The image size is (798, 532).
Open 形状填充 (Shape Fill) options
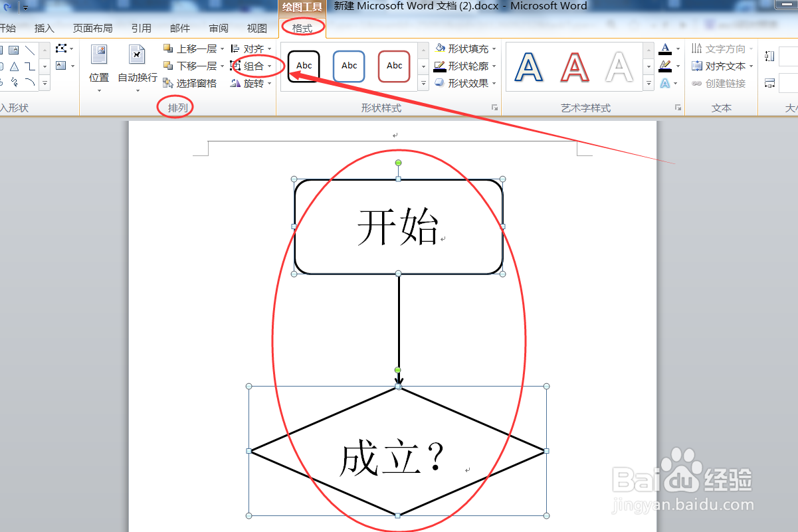click(466, 48)
